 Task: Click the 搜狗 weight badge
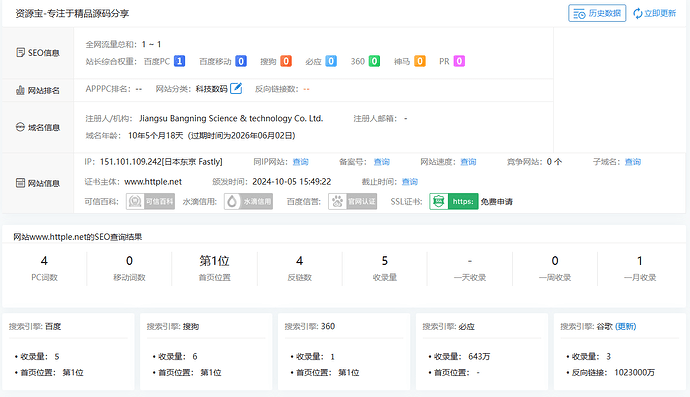click(x=286, y=61)
